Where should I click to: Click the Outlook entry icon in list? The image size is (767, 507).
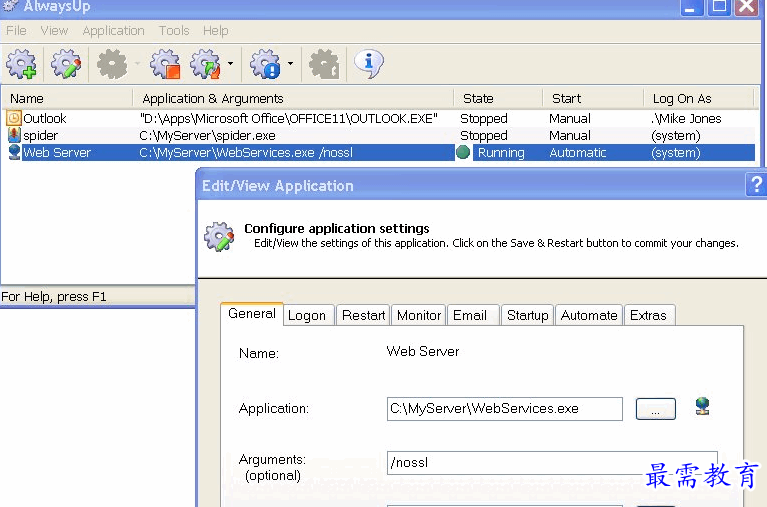point(13,118)
